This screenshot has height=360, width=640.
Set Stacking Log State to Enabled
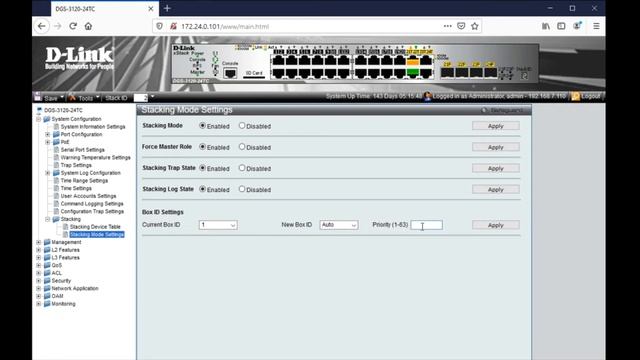pyautogui.click(x=202, y=189)
